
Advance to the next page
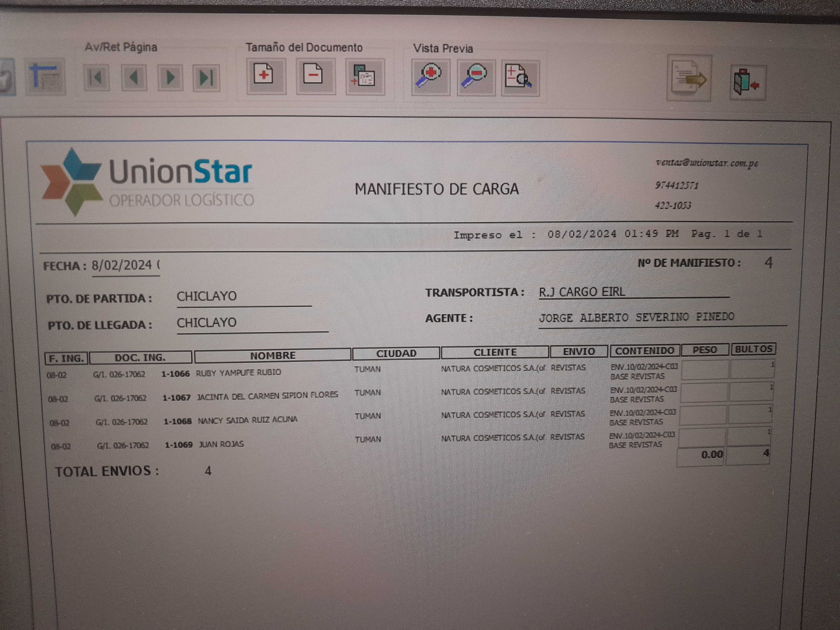click(170, 78)
